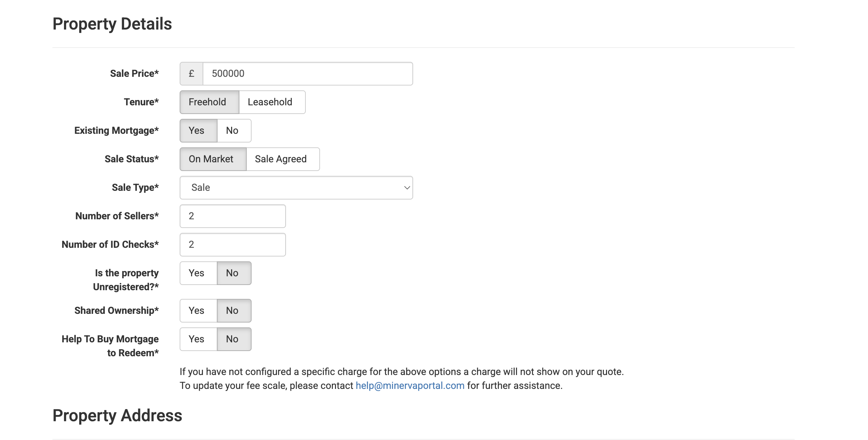Focus the Number of ID Checks field
The height and width of the screenshot is (440, 868).
point(232,245)
